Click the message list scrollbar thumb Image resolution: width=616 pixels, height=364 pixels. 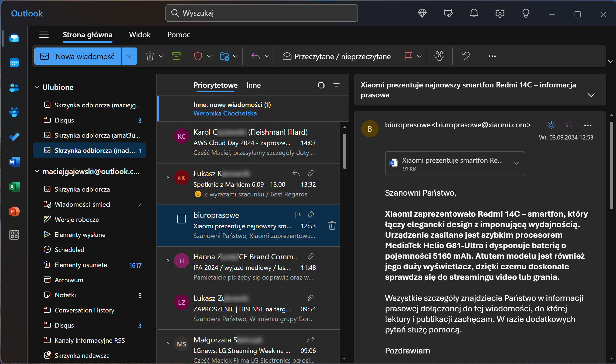coord(344,152)
